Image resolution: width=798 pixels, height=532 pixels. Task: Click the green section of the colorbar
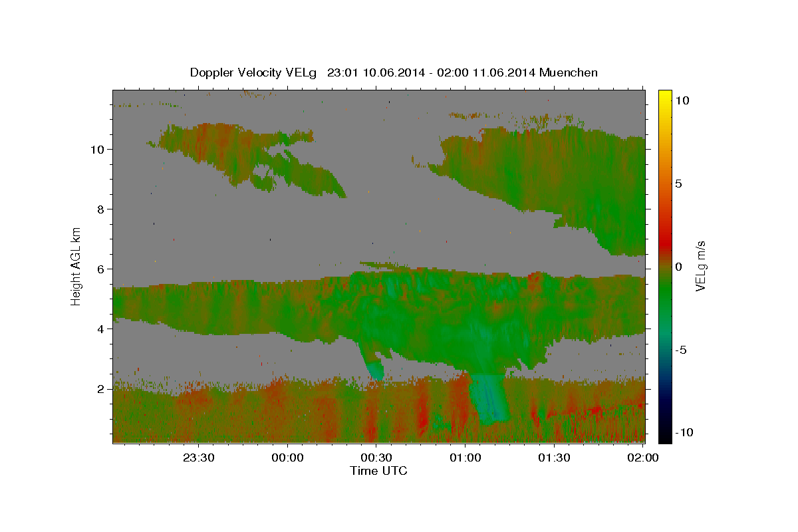[x=665, y=293]
